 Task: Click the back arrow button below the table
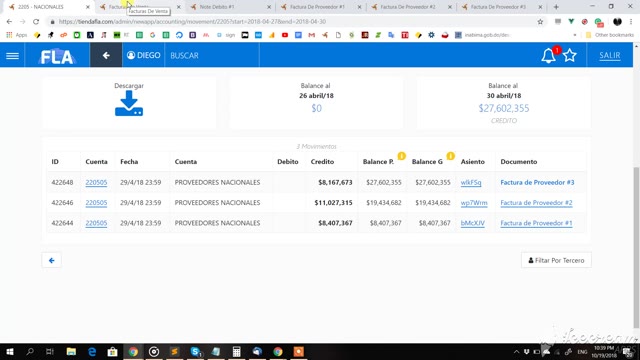[x=51, y=260]
